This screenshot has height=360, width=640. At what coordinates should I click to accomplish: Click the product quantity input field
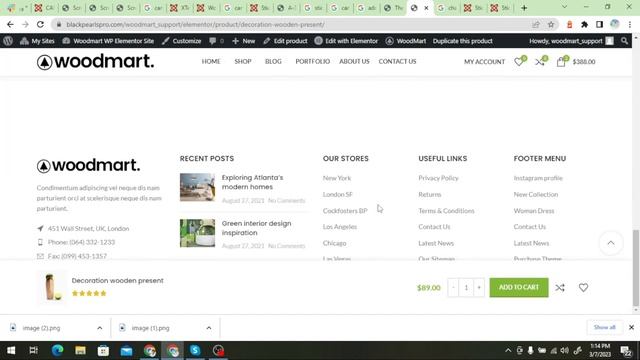click(x=466, y=287)
